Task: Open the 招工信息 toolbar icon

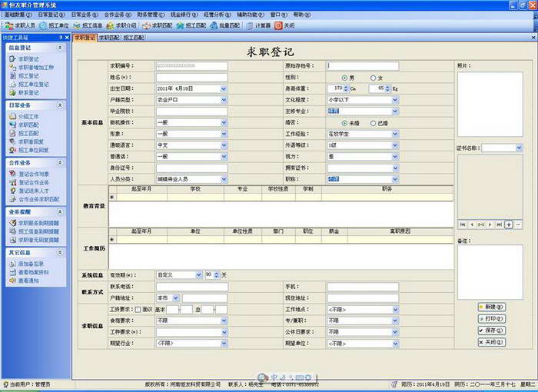Action: [x=88, y=25]
